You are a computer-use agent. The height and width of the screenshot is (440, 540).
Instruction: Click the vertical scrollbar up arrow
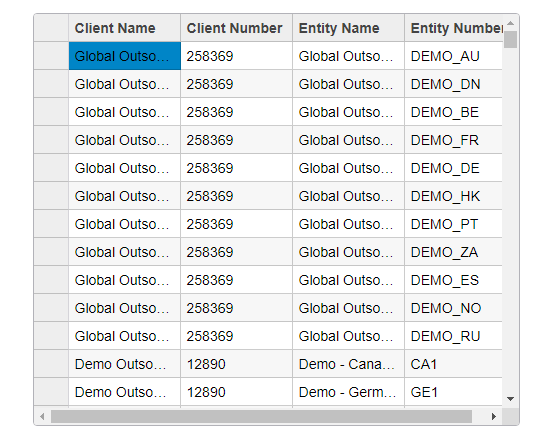click(510, 23)
